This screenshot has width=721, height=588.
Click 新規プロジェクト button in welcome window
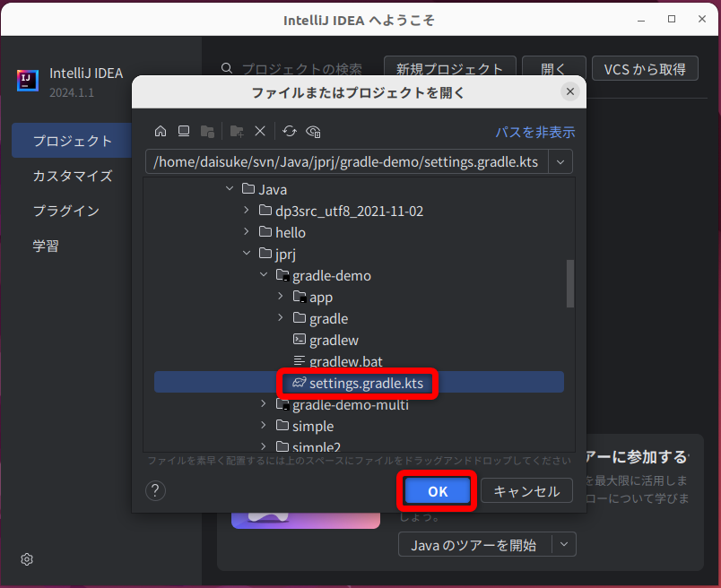pyautogui.click(x=449, y=69)
